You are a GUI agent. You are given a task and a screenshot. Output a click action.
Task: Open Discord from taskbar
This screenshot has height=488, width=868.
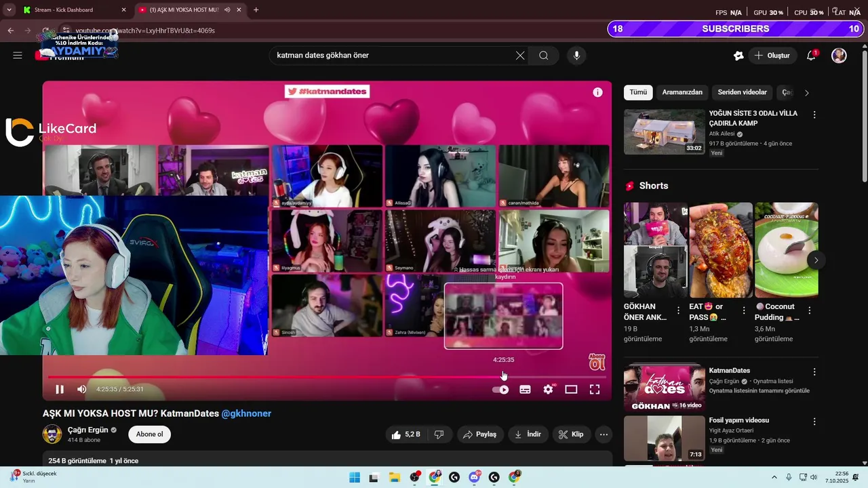(x=474, y=477)
